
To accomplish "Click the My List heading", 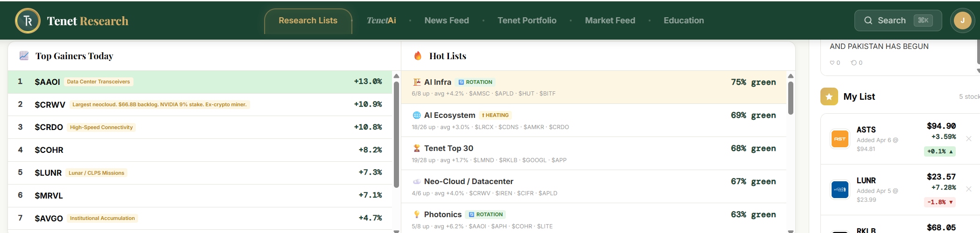I will (x=859, y=96).
